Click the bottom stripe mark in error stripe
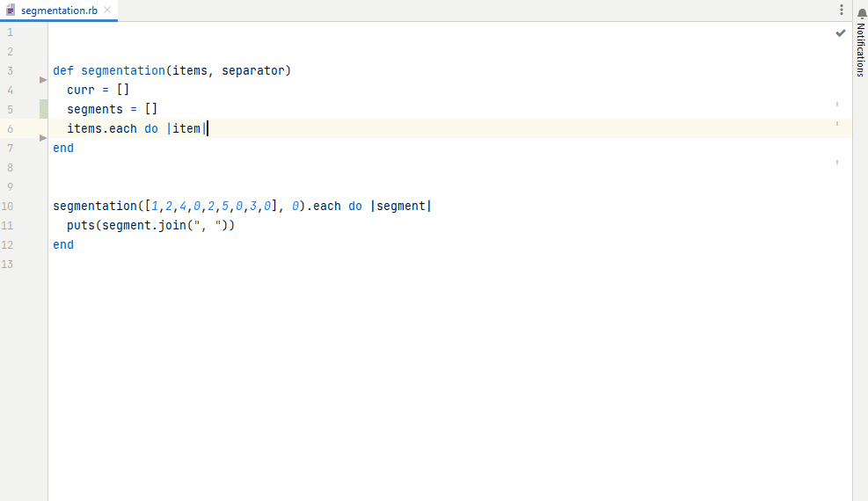Image resolution: width=868 pixels, height=501 pixels. [837, 162]
